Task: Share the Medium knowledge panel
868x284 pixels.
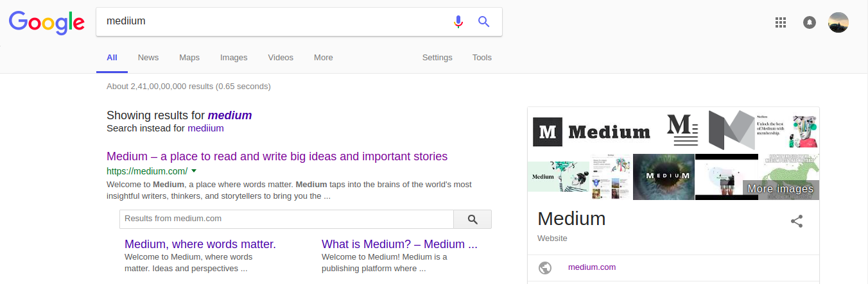Action: (797, 222)
